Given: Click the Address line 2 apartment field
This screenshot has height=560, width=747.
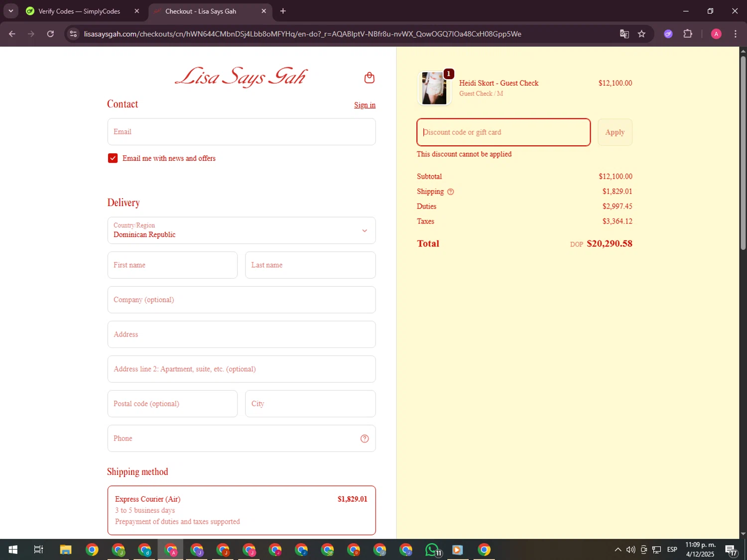Looking at the screenshot, I should click(242, 369).
